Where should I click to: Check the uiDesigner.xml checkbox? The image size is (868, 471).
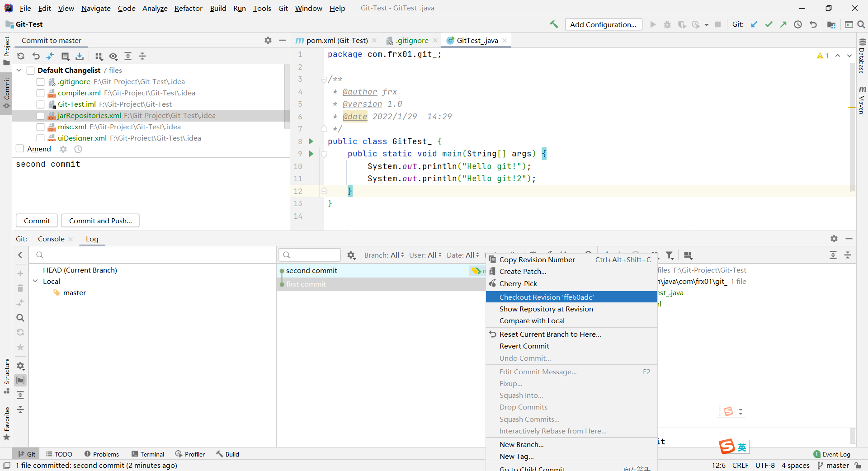point(40,138)
